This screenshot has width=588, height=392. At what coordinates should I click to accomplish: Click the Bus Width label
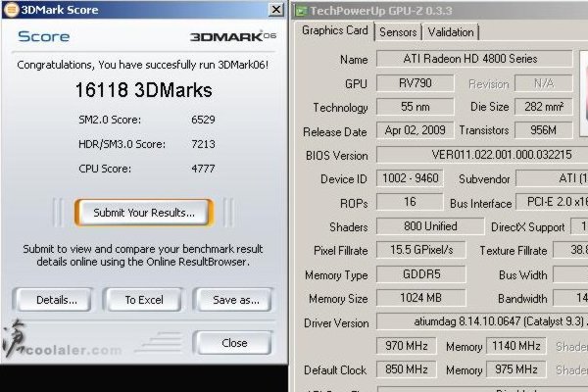pos(522,275)
